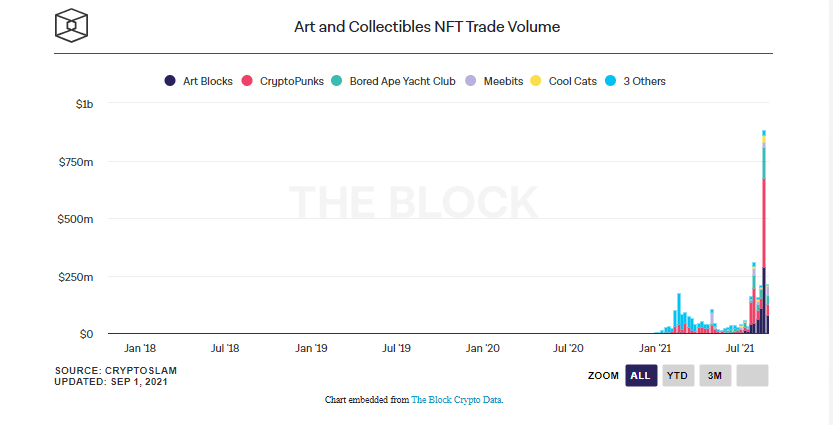833x425 pixels.
Task: Hide CryptoPunks series via legend label
Action: click(x=292, y=81)
